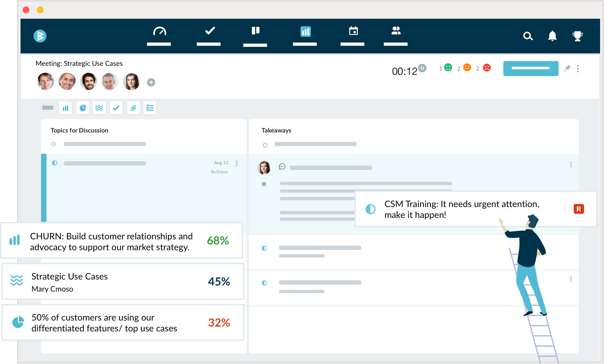This screenshot has height=364, width=604.
Task: Open the trophy achievements icon
Action: (577, 36)
